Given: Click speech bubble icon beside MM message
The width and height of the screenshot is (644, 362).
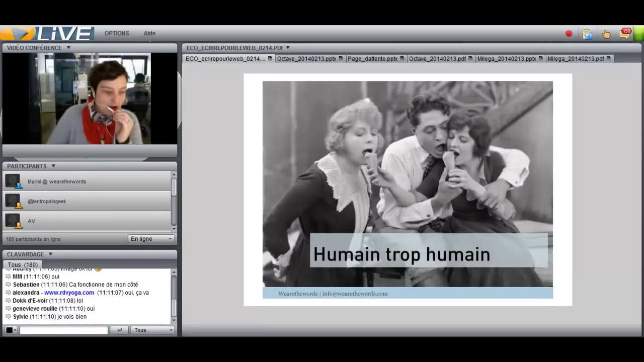Looking at the screenshot, I should click(x=8, y=277).
